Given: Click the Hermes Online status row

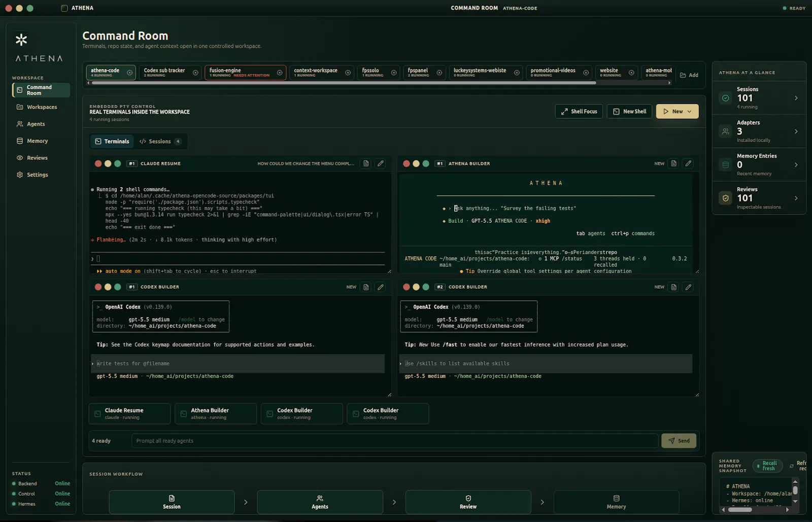Looking at the screenshot, I should (x=41, y=504).
